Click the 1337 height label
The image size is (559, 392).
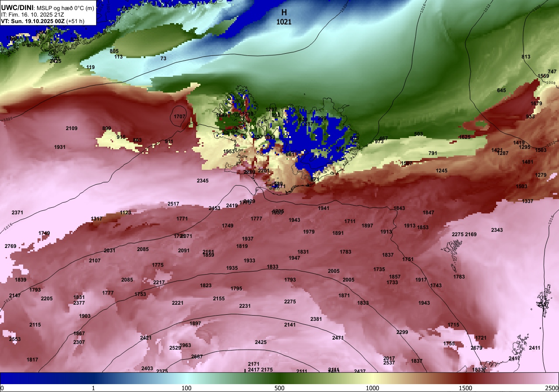tap(528, 201)
